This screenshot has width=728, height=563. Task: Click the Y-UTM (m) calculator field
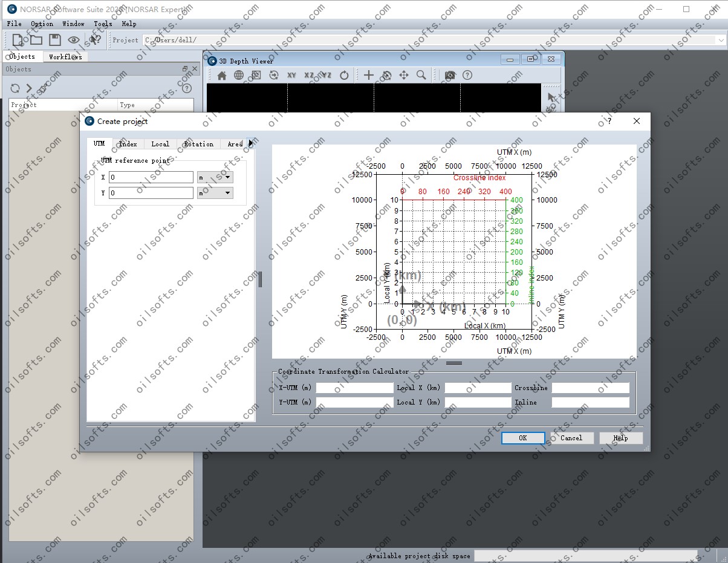click(x=354, y=402)
